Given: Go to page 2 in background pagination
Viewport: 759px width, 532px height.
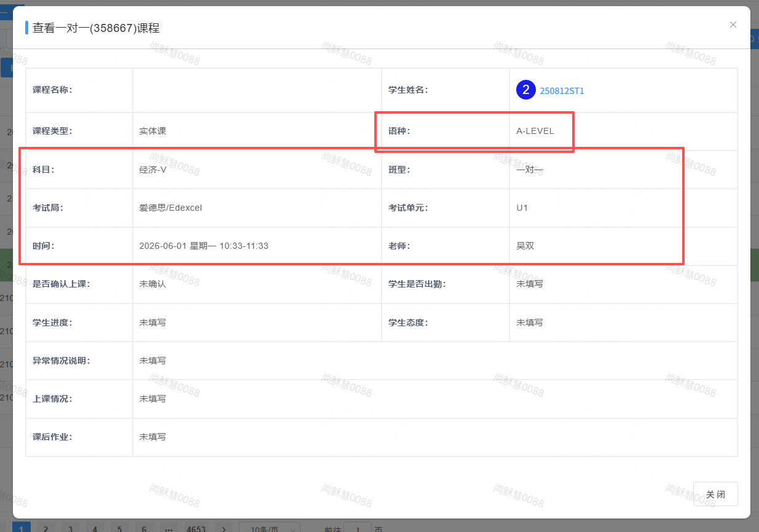Looking at the screenshot, I should (45, 528).
